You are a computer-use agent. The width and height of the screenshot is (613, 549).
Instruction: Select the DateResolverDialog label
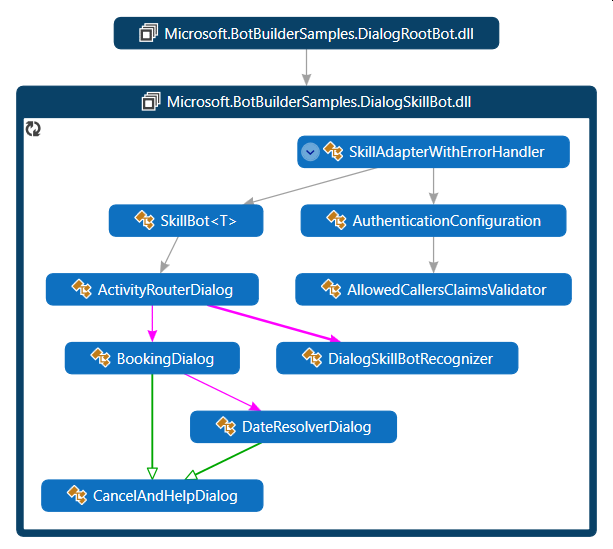click(x=306, y=427)
